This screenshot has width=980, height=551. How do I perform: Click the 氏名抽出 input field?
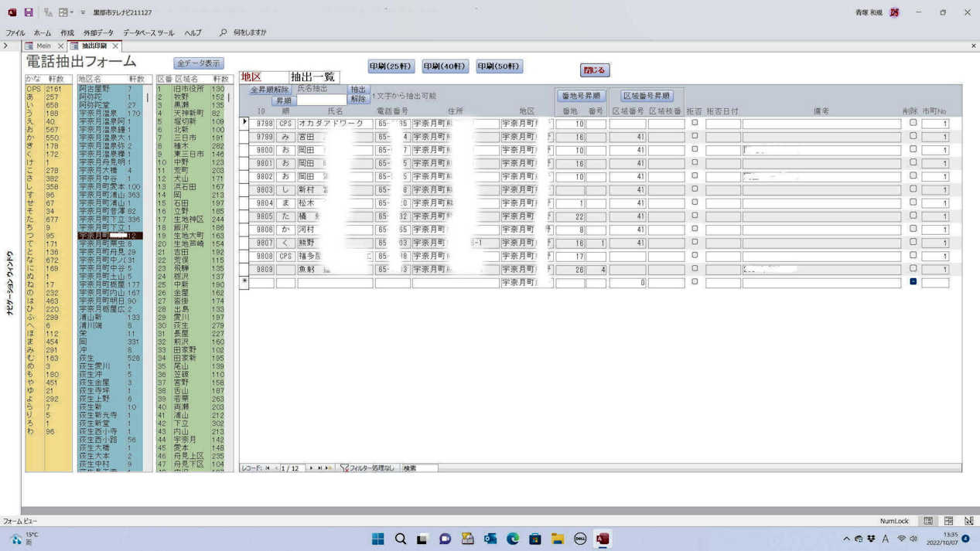point(322,100)
